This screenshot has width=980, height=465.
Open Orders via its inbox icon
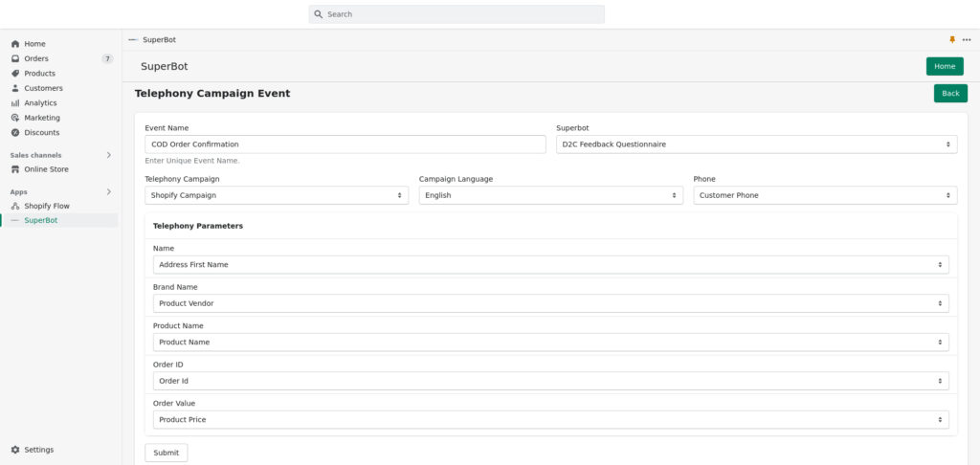tap(15, 58)
